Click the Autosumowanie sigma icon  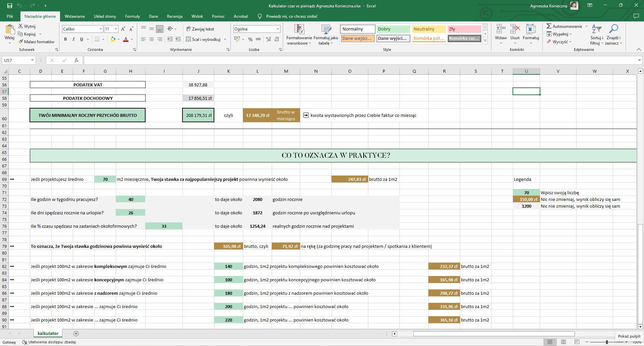click(549, 26)
